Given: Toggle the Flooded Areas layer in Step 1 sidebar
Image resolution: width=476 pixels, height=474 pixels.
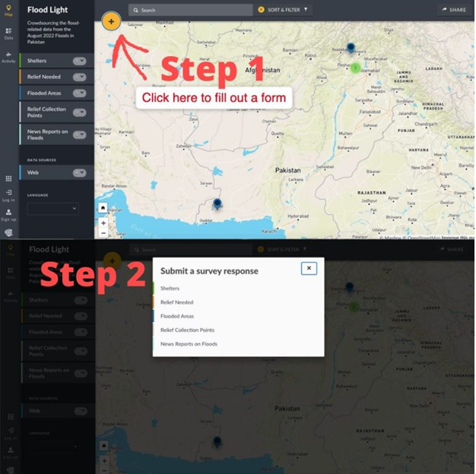Looking at the screenshot, I should click(80, 93).
